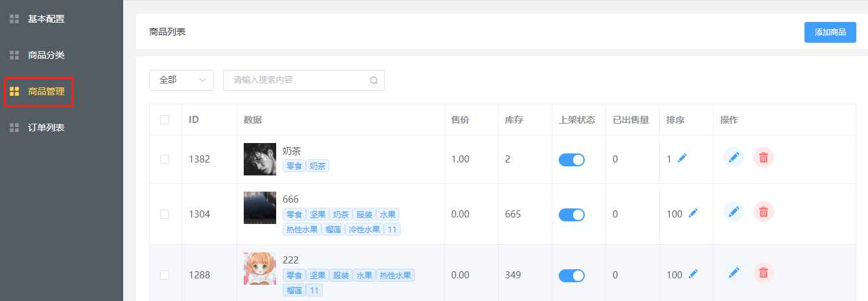The image size is (868, 301).
Task: Edit product 1288 with the pencil button
Action: click(x=733, y=273)
